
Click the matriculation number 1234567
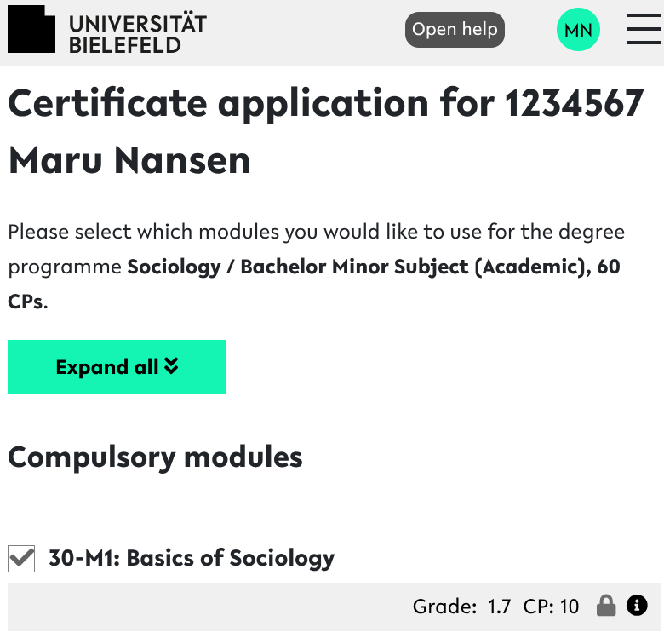point(575,104)
